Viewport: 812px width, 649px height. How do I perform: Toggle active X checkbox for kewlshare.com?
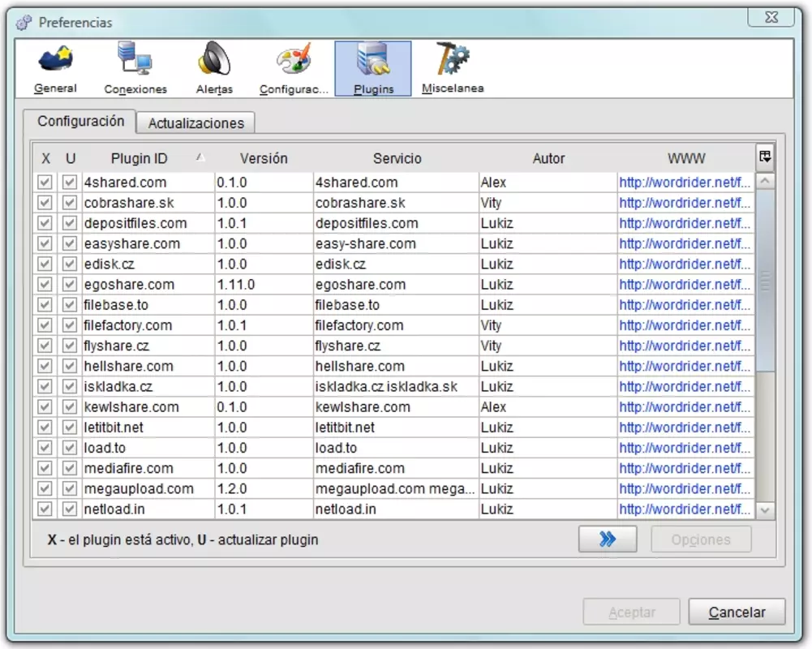(x=45, y=407)
